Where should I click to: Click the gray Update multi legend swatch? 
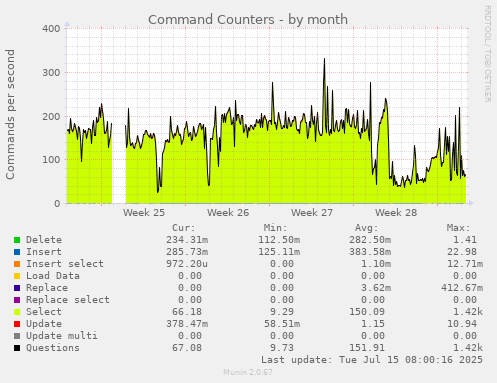tap(17, 336)
